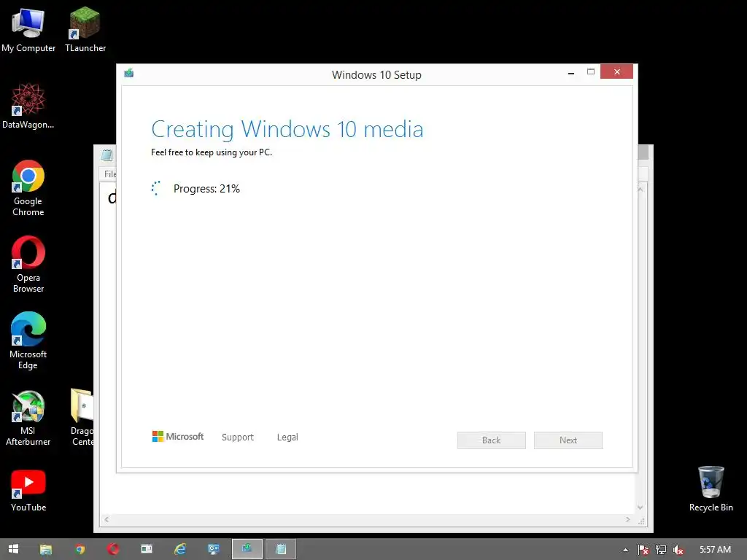Open File Explorer from taskbar
747x560 pixels.
click(x=46, y=549)
